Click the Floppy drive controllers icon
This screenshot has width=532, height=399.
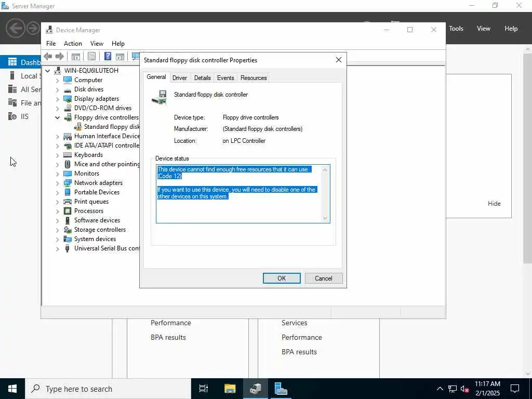[68, 117]
